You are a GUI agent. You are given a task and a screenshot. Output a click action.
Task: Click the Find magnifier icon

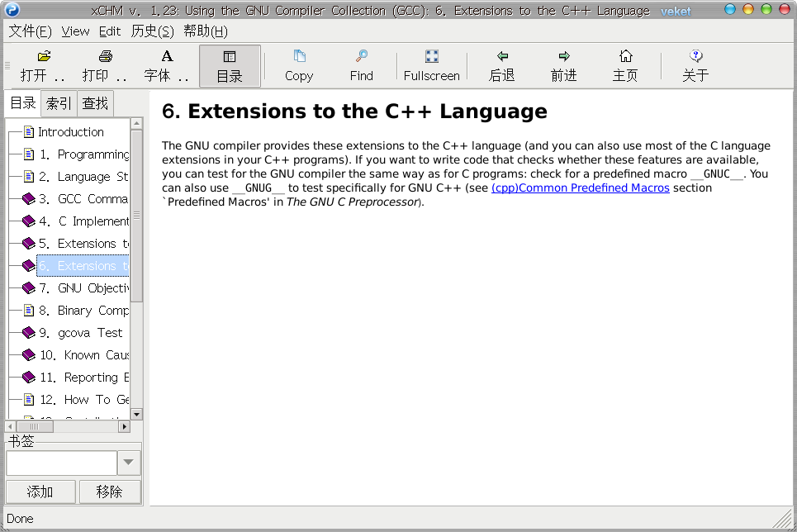click(x=362, y=56)
